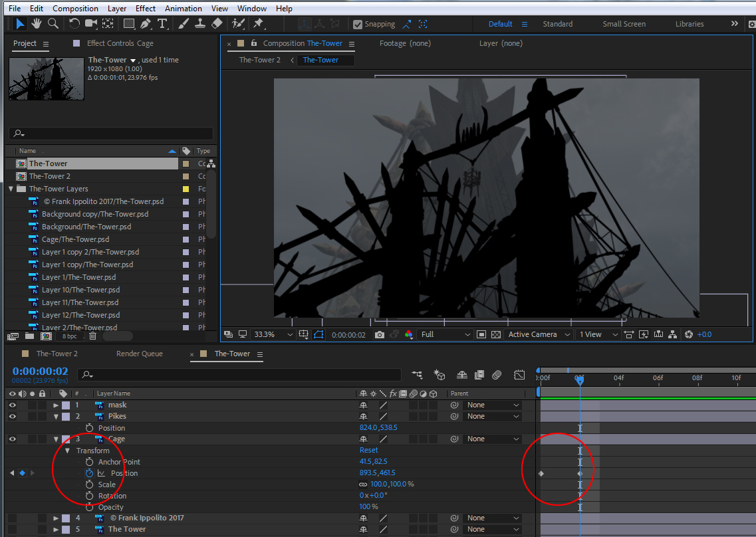
Task: Open the Composition menu
Action: pos(75,9)
